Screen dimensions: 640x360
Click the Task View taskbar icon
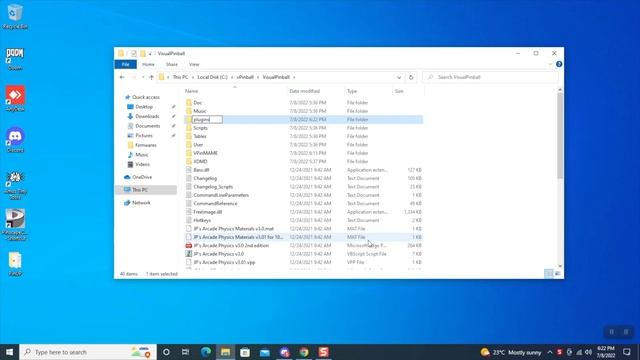(x=185, y=352)
